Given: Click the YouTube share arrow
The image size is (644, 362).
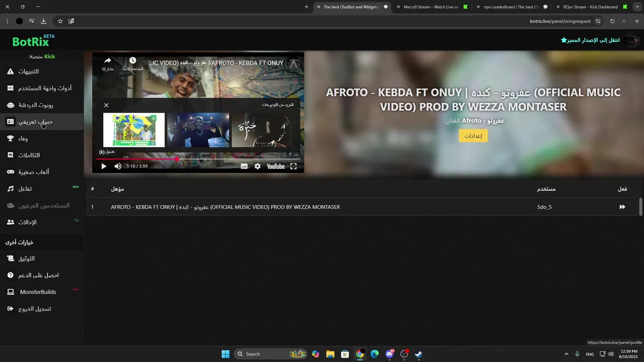Looking at the screenshot, I should click(107, 61).
